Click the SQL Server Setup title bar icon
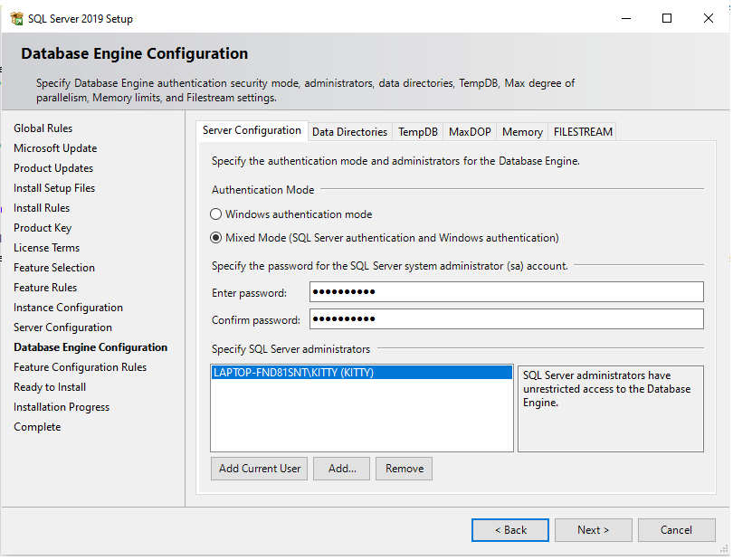 pyautogui.click(x=16, y=19)
